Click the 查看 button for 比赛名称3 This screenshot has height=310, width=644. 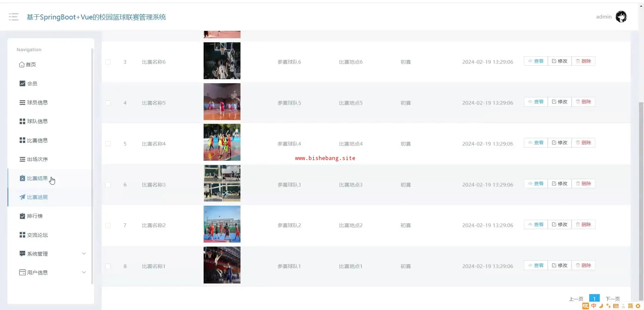(536, 184)
